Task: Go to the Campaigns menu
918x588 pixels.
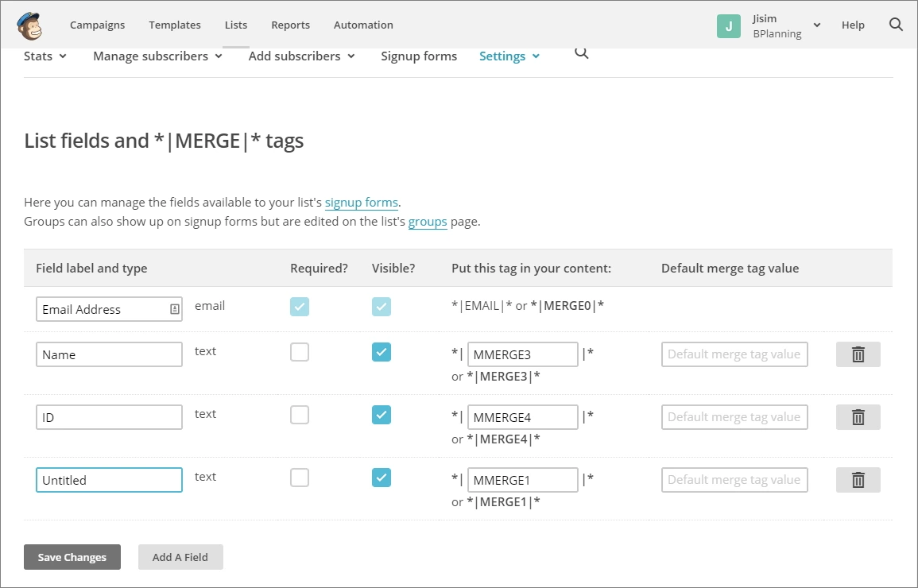Action: 97,25
